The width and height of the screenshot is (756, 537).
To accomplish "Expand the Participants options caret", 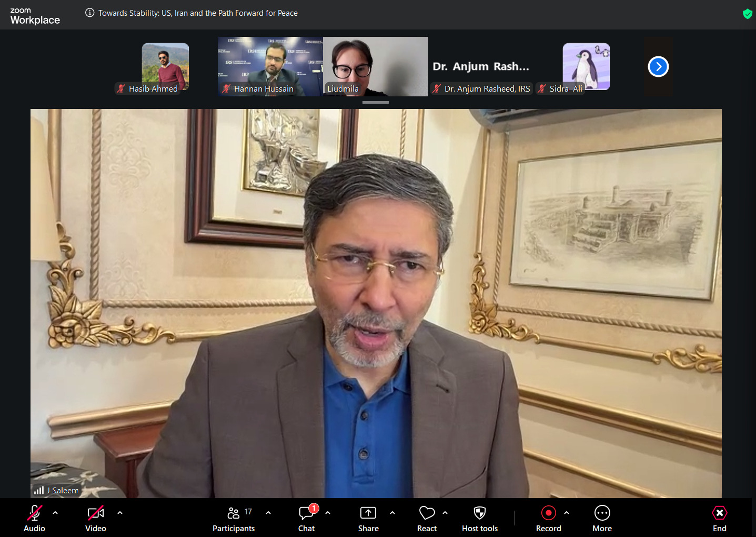I will pyautogui.click(x=268, y=512).
